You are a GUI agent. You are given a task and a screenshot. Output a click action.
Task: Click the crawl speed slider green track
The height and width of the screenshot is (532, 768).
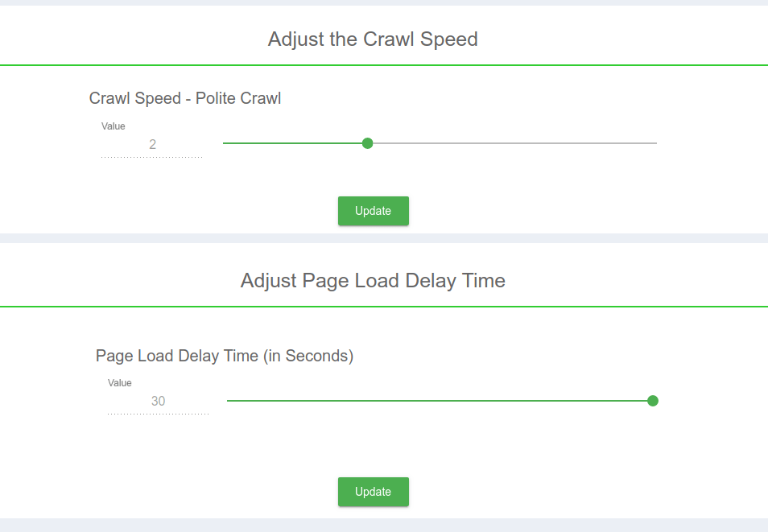(x=298, y=142)
